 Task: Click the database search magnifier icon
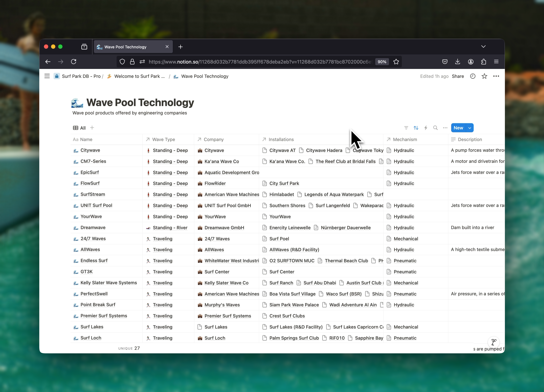pos(435,128)
